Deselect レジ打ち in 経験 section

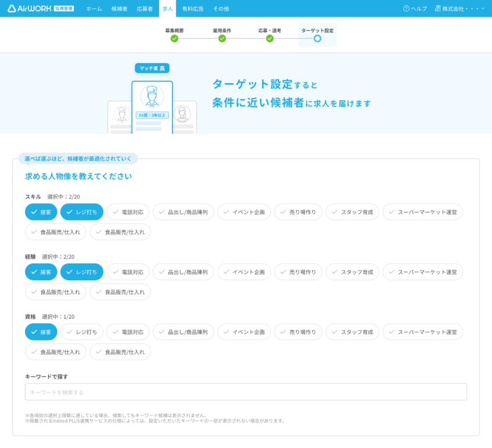[82, 272]
